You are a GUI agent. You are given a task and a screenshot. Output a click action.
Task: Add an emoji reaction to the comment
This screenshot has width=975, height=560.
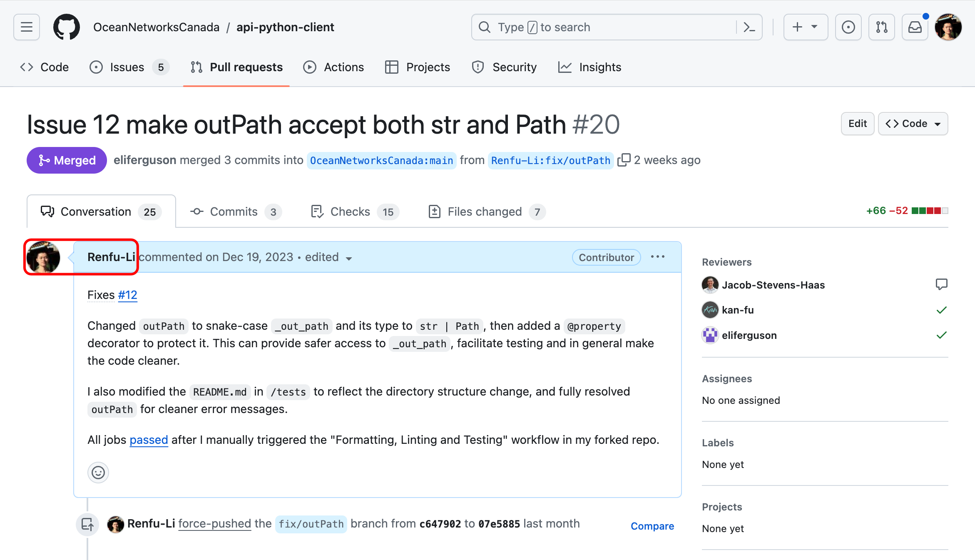[x=98, y=473]
